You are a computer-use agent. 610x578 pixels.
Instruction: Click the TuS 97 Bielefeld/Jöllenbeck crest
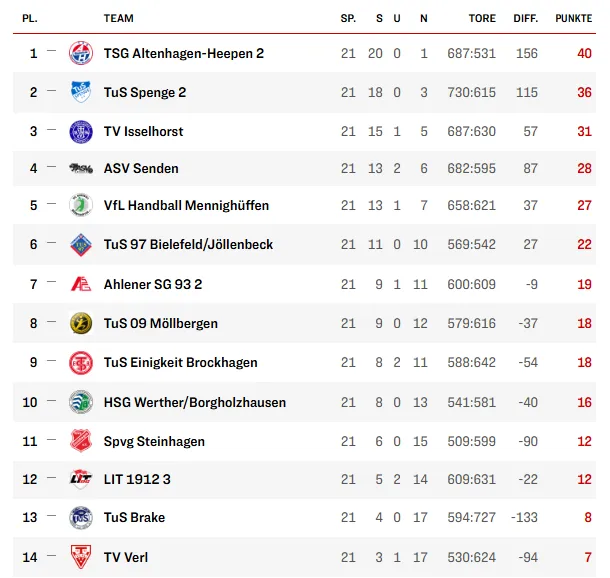[80, 244]
